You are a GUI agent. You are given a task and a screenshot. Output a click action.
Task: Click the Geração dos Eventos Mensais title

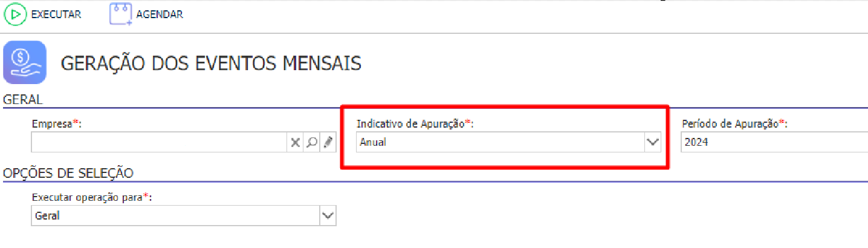pos(211,63)
